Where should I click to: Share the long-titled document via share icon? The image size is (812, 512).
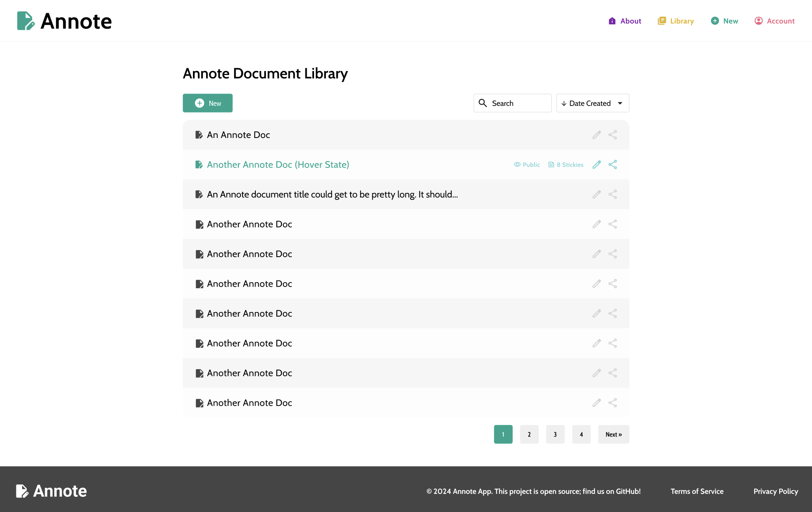[612, 194]
